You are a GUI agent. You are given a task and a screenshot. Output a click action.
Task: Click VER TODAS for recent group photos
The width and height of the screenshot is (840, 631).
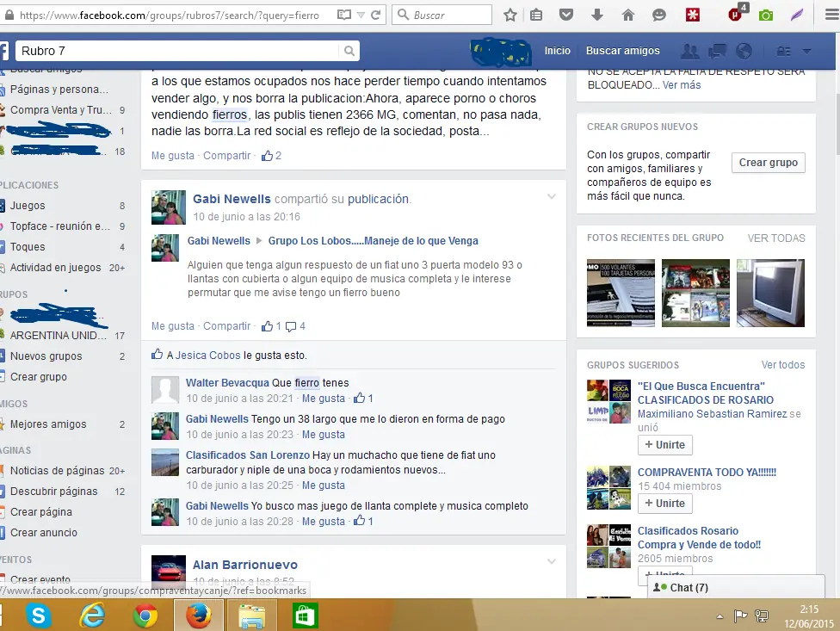click(776, 238)
